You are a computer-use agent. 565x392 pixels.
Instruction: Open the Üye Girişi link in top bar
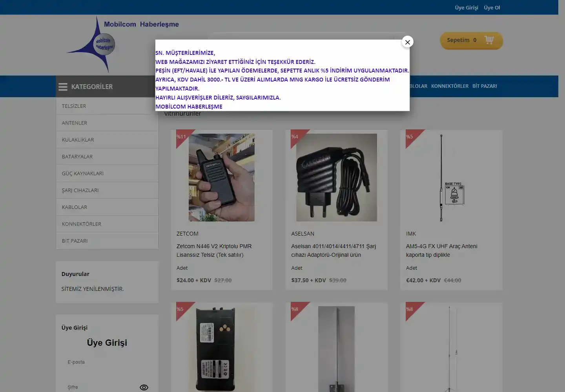pyautogui.click(x=467, y=7)
